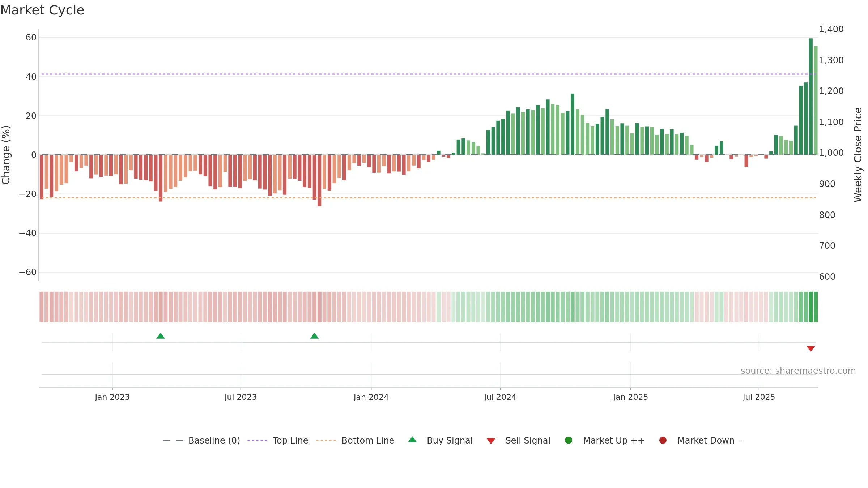Toggle the Baseline (0) legend entry

pyautogui.click(x=201, y=440)
